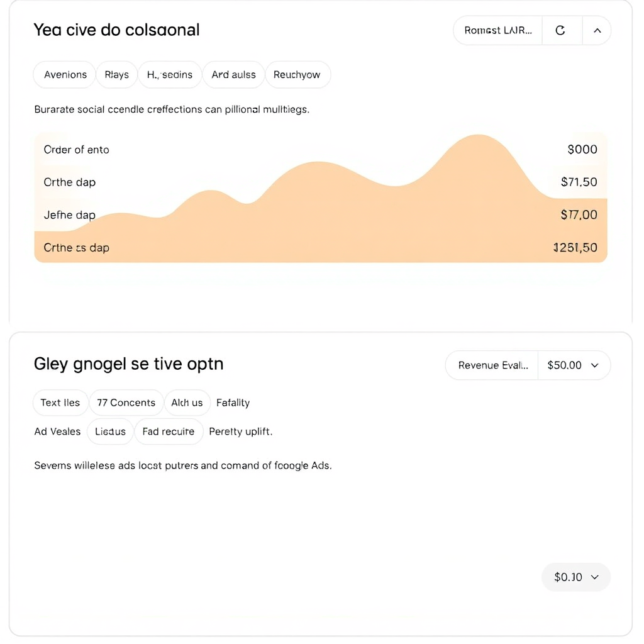The width and height of the screenshot is (644, 644).
Task: Click the Romest LAIR button
Action: click(x=497, y=30)
